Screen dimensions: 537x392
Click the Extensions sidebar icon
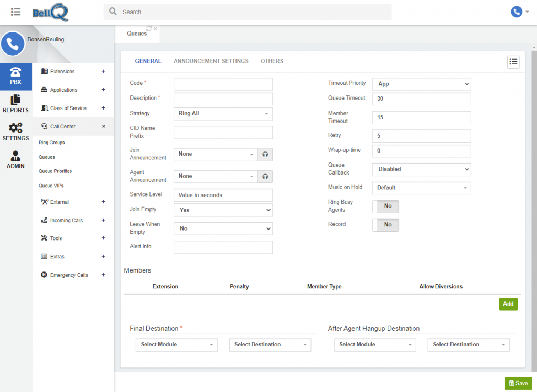(x=44, y=71)
